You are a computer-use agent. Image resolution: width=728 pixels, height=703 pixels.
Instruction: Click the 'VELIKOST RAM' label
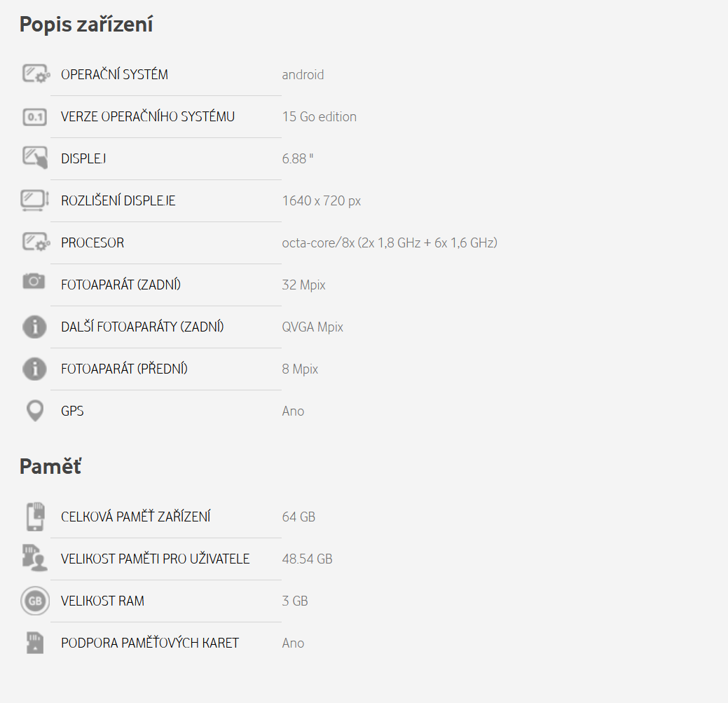102,601
